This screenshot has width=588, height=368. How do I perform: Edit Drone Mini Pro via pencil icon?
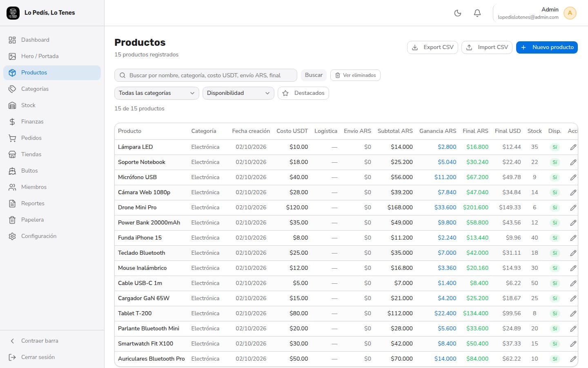coord(573,208)
